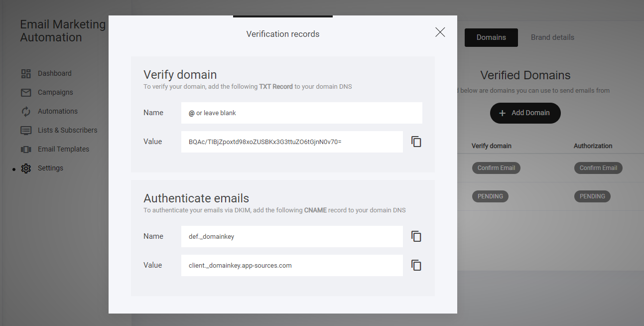The height and width of the screenshot is (326, 644).
Task: Copy the TXT record verification value
Action: point(416,142)
